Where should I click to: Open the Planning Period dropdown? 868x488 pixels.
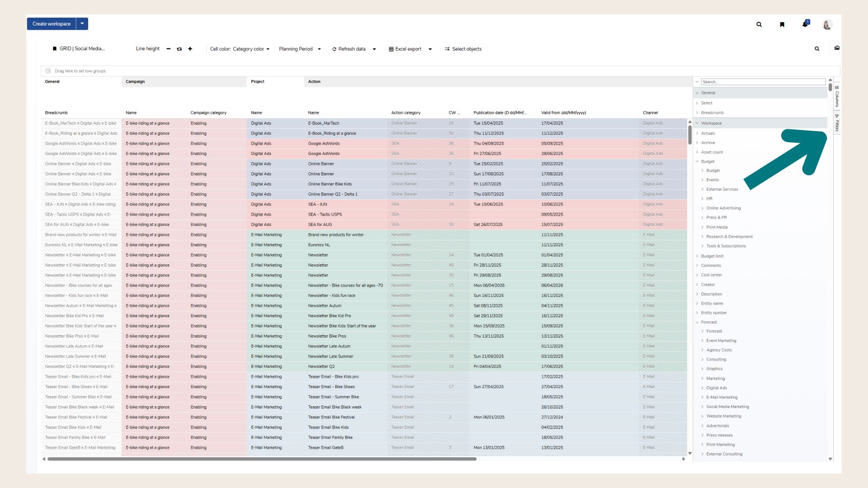(x=300, y=49)
